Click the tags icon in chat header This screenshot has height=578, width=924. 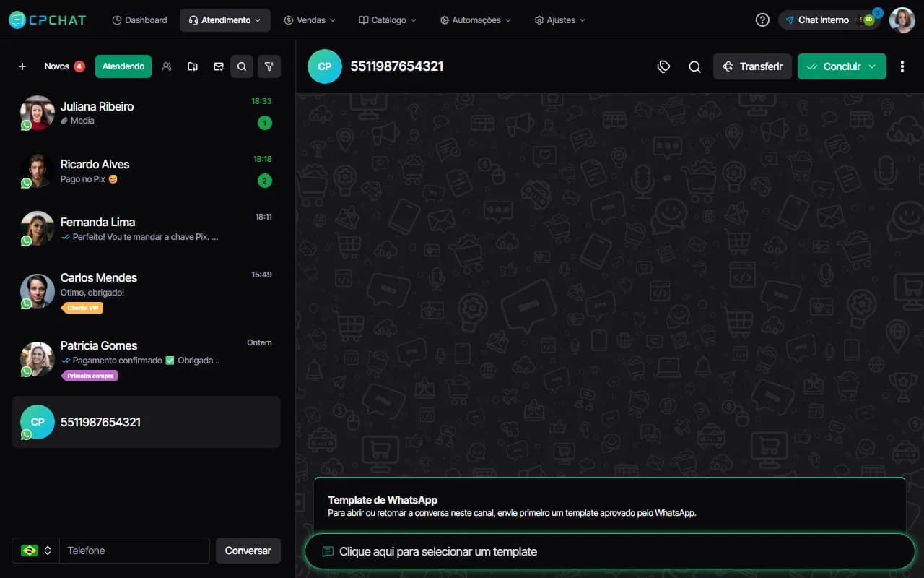(x=664, y=66)
